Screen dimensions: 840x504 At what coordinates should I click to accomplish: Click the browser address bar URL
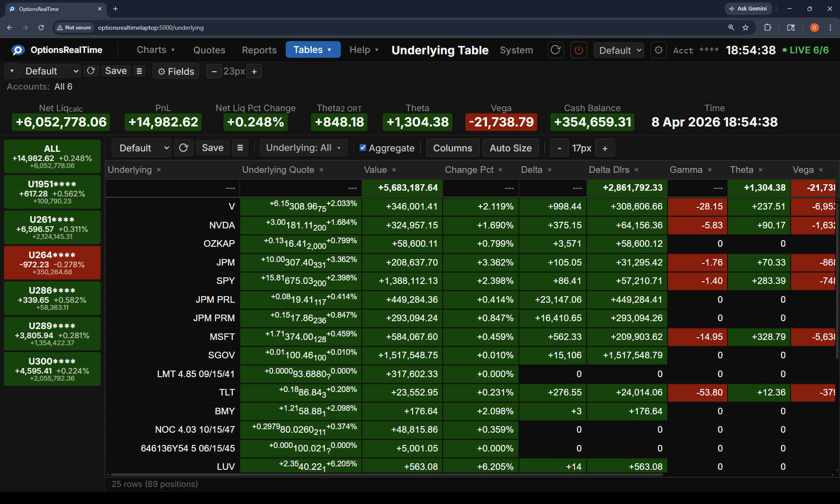click(x=150, y=28)
